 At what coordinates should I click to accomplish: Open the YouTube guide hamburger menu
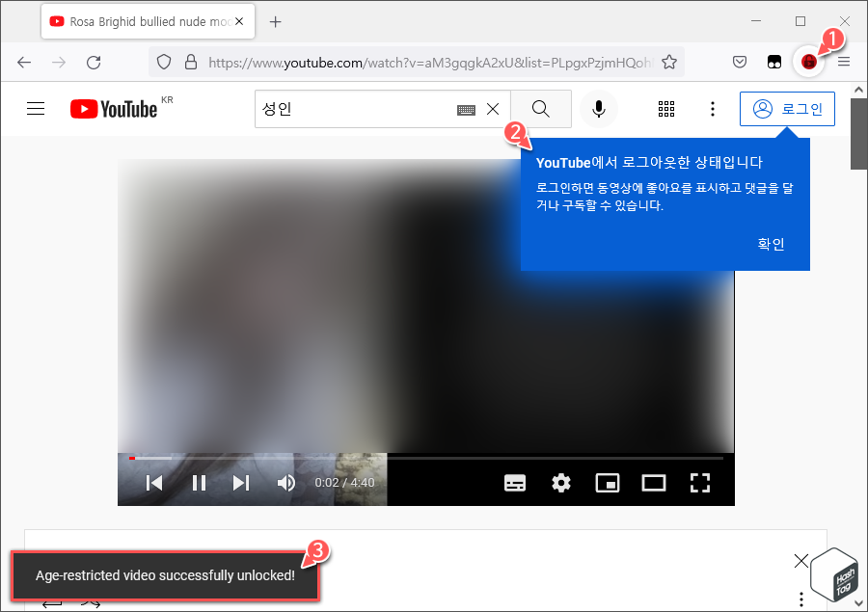coord(36,108)
